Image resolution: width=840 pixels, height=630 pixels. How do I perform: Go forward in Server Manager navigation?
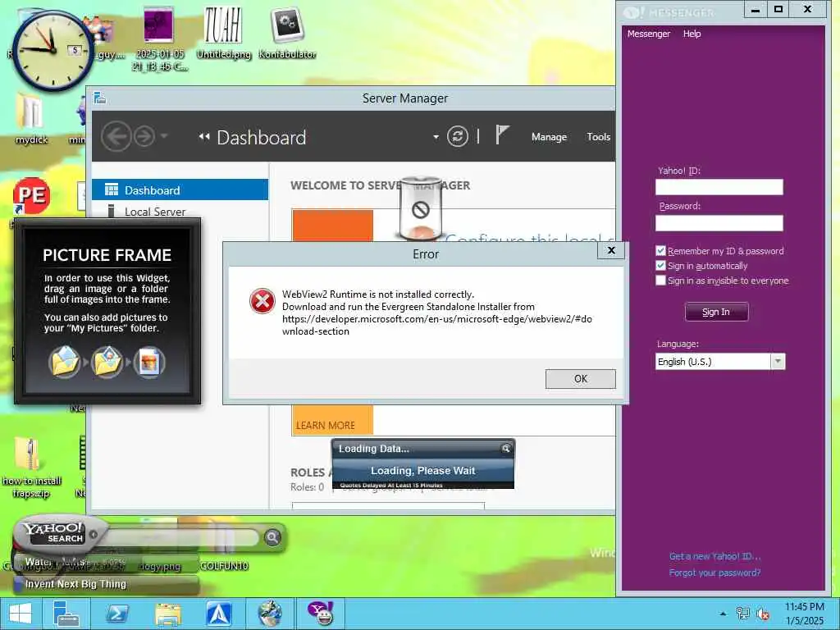pos(144,136)
